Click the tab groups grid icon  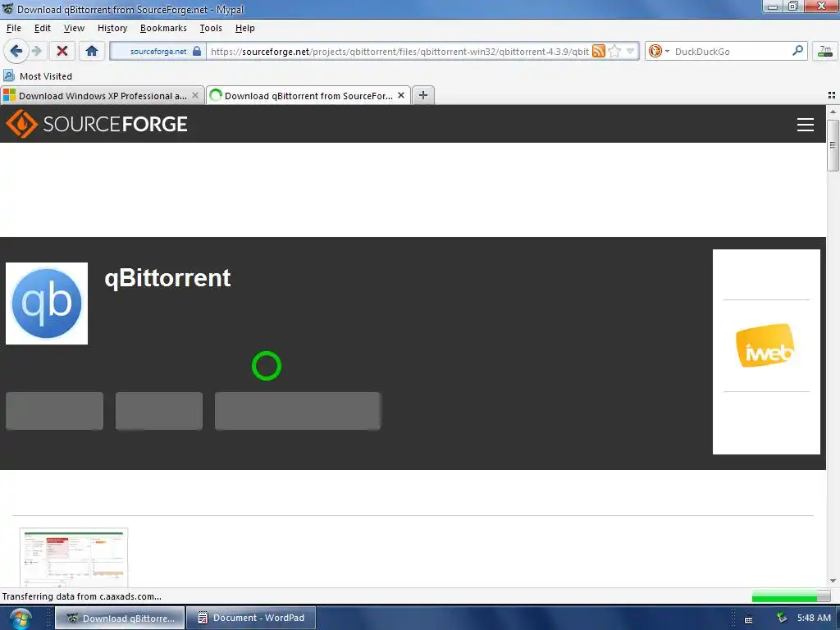832,95
